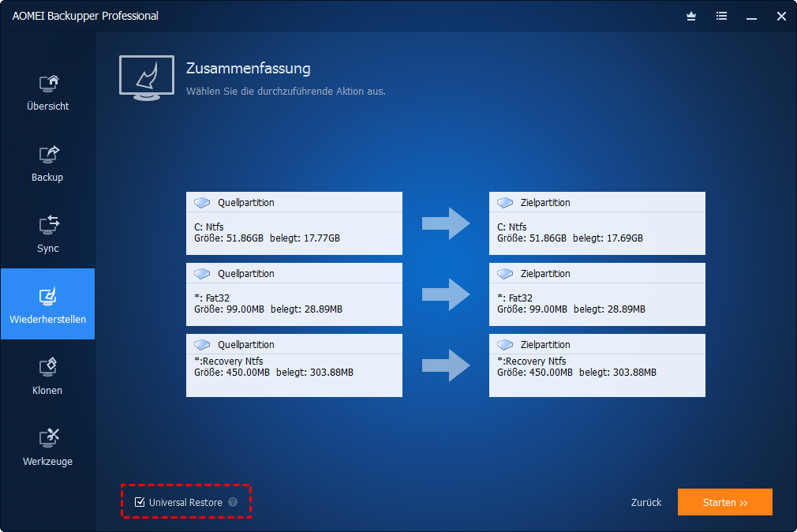
Task: Open the Sync section
Action: (48, 235)
